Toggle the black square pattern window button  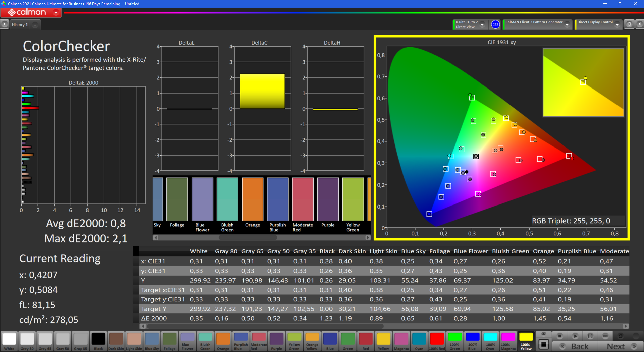coord(544,344)
